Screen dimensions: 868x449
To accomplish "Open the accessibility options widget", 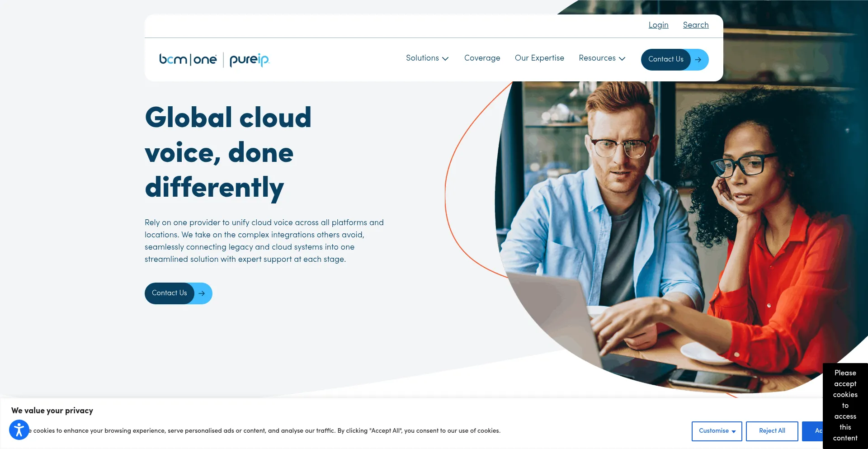I will 19,430.
